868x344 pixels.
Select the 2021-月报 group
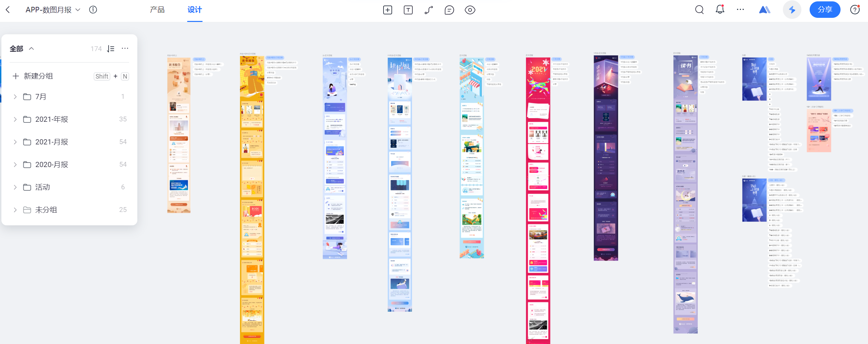(69, 142)
